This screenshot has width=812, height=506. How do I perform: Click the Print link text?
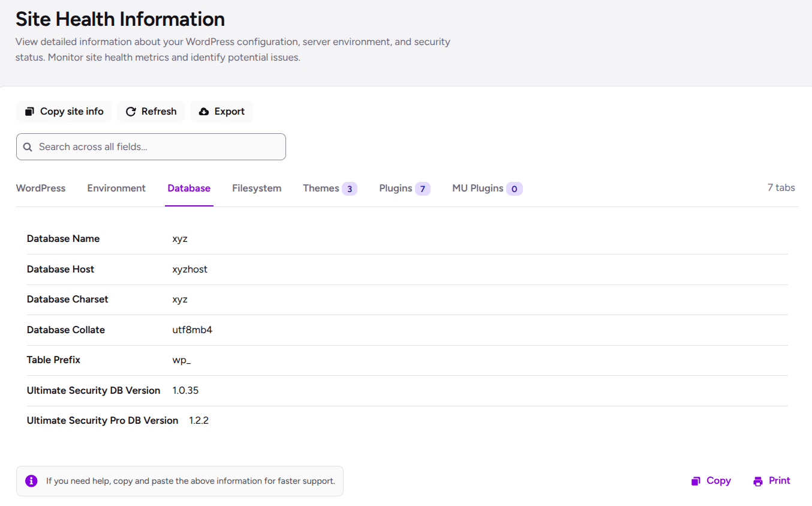coord(780,481)
